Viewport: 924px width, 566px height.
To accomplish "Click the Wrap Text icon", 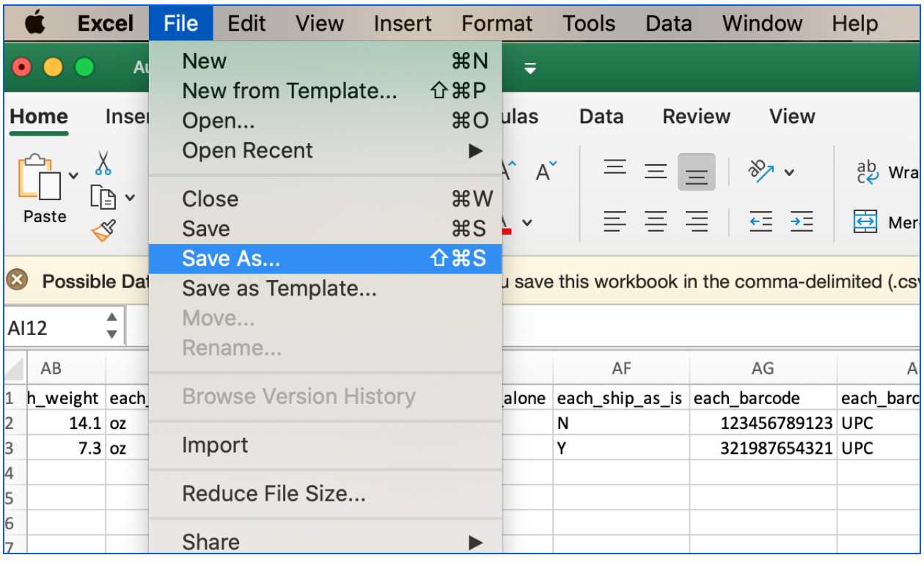I will click(868, 172).
